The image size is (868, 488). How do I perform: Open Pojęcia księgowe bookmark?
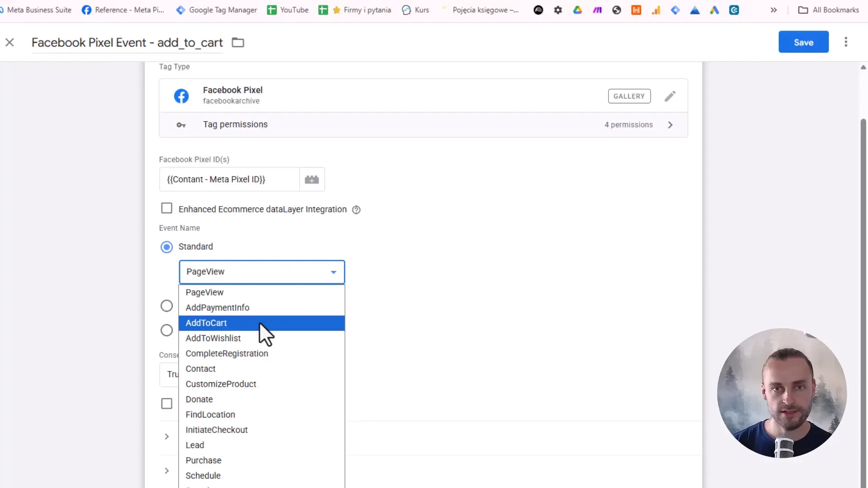tap(480, 10)
